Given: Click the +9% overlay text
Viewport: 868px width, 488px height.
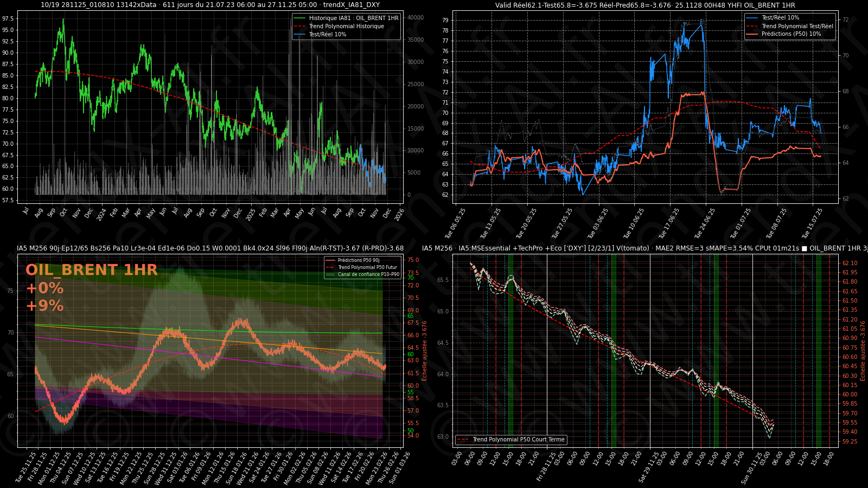Looking at the screenshot, I should click(x=44, y=306).
